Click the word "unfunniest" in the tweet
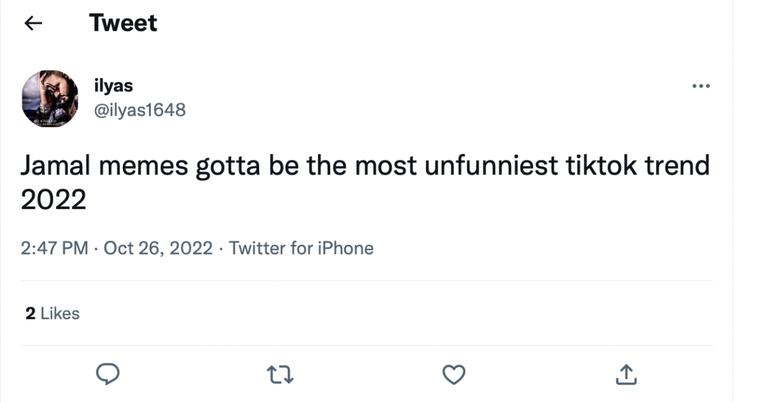 pyautogui.click(x=481, y=165)
